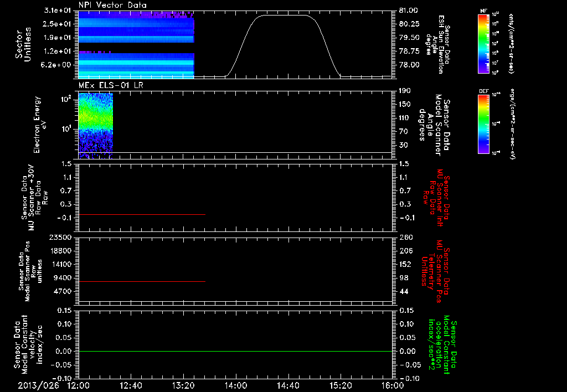This screenshot has width=567, height=392.
Task: Click the 15:20 time tick label
Action: point(341,385)
